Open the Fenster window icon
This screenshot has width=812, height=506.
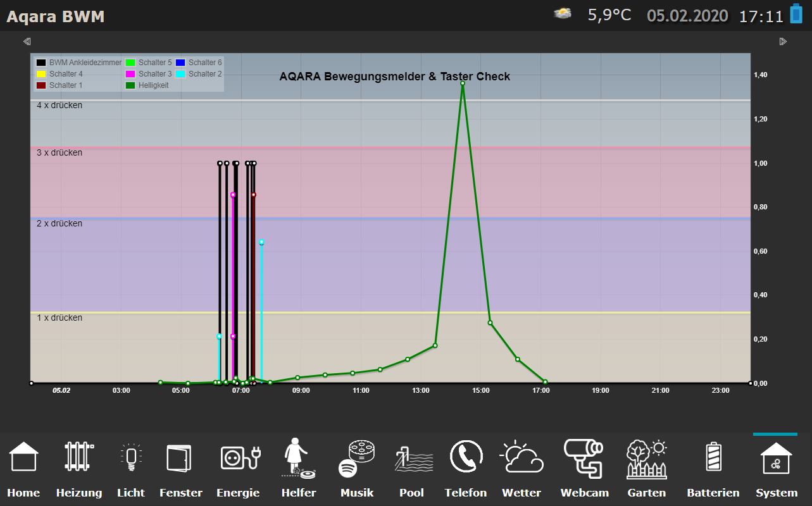[x=178, y=457]
